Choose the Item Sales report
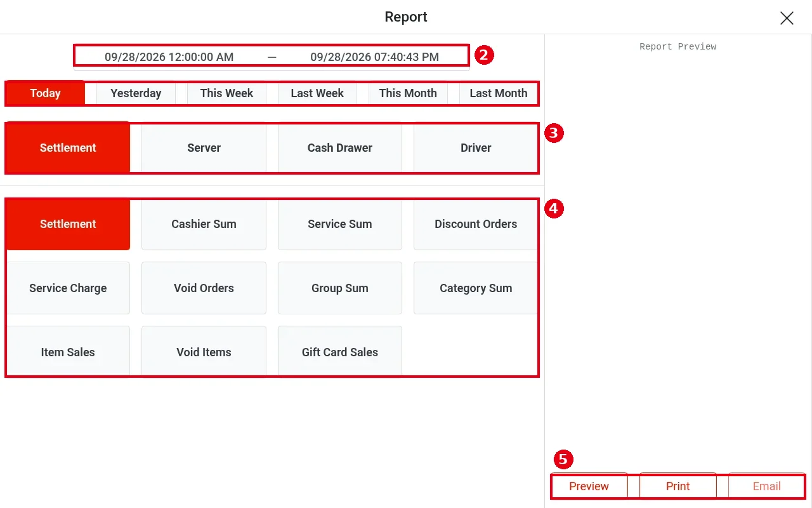The width and height of the screenshot is (812, 508). 68,352
